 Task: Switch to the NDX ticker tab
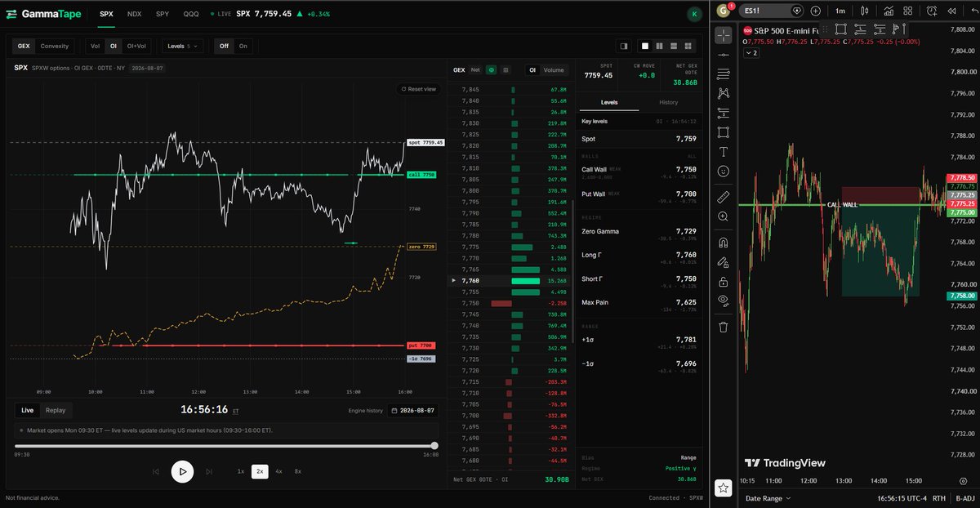click(x=135, y=14)
